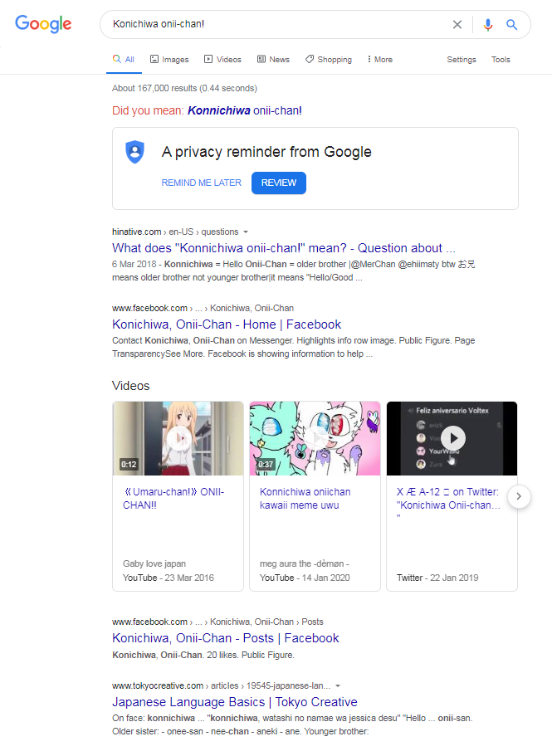Open the News results tab
The height and width of the screenshot is (756, 552).
pos(273,59)
